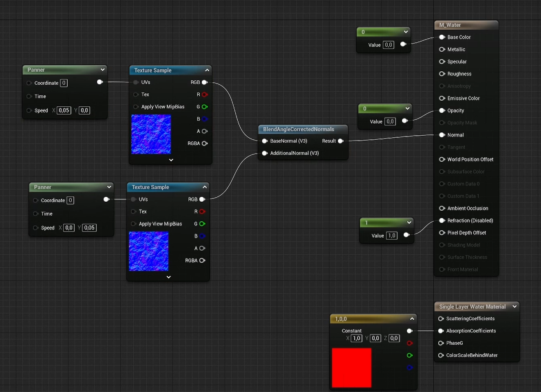Click the red color preview of 1,0,0 node
Viewport: 541px width, 392px height.
click(x=351, y=368)
